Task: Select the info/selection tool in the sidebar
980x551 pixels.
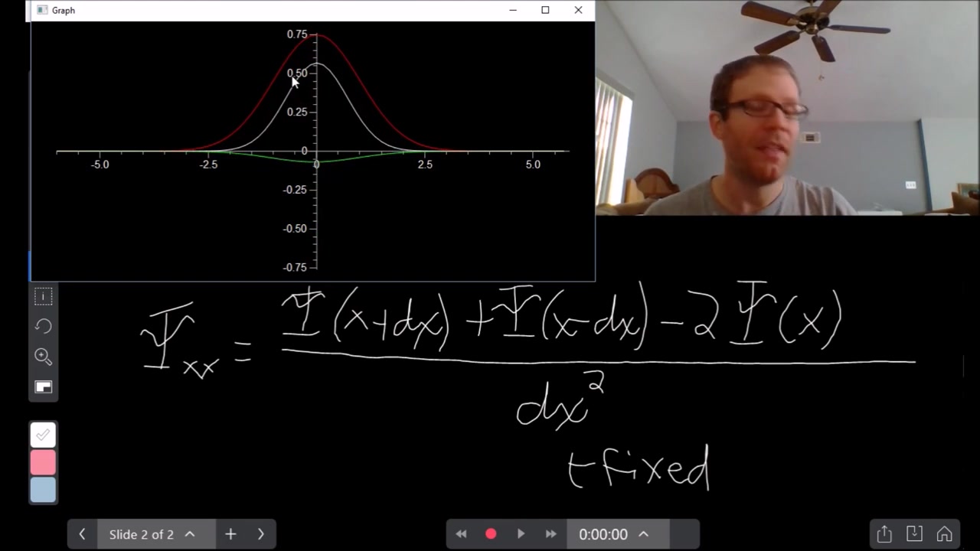Action: click(43, 297)
